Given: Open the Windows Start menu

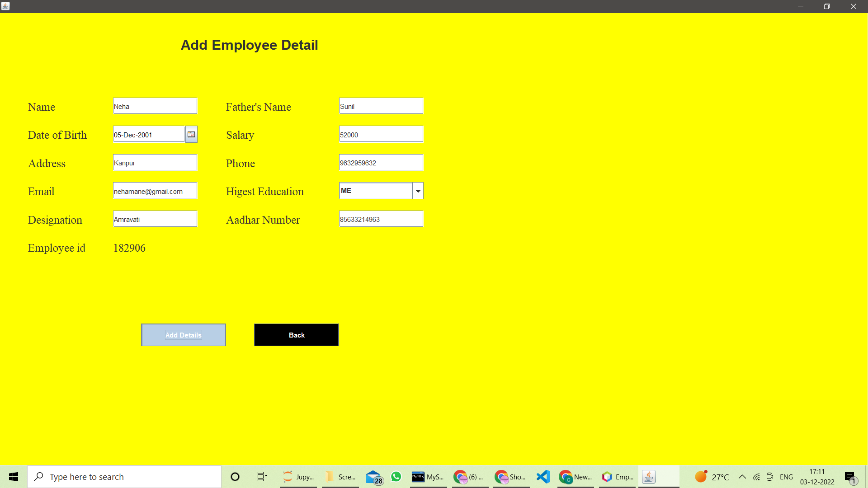Looking at the screenshot, I should coord(13,476).
